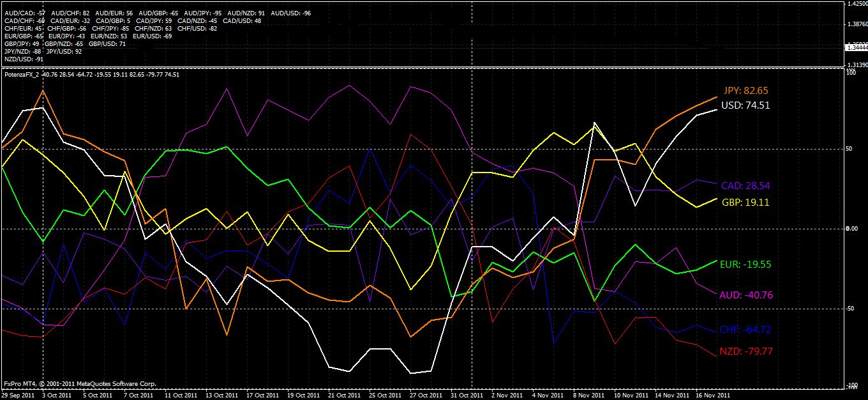The width and height of the screenshot is (868, 400).
Task: Click the 1.34444 current price marker
Action: point(856,48)
